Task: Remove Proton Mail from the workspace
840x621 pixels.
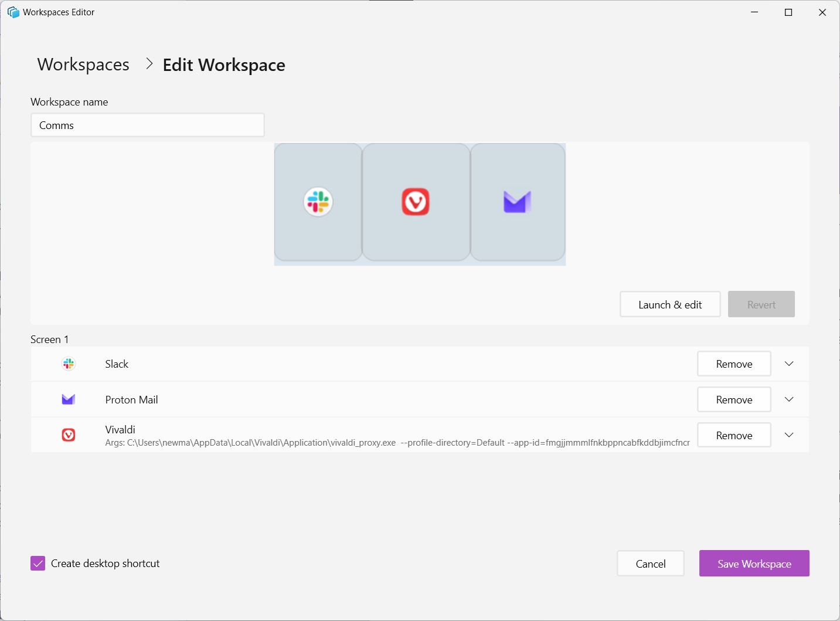Action: tap(733, 399)
